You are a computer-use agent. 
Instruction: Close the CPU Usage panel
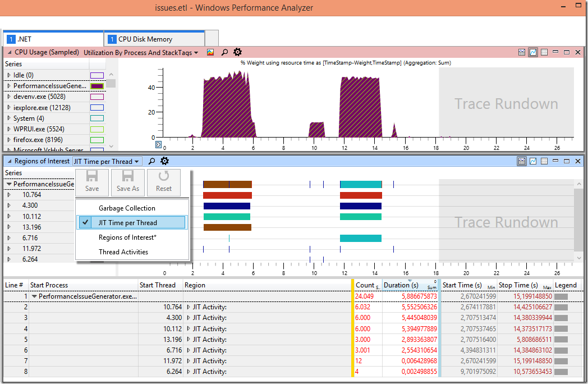pos(578,52)
